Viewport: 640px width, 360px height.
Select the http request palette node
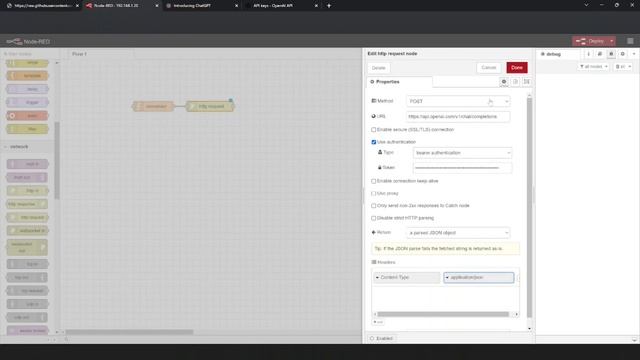[x=27, y=218]
